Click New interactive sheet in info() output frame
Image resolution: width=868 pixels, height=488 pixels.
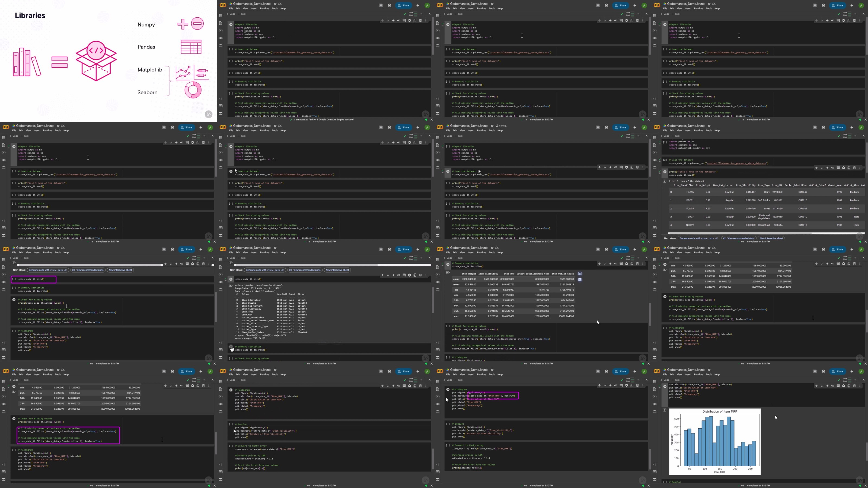(337, 270)
